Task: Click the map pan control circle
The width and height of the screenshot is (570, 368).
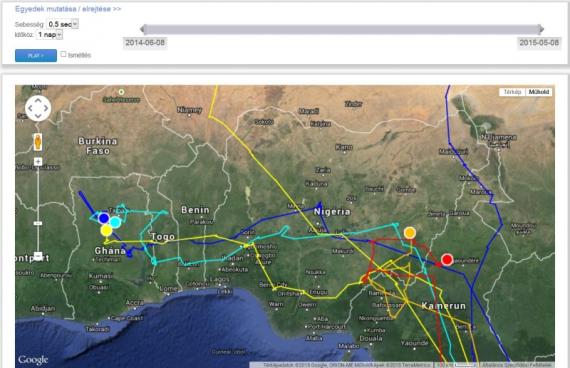Action: 38,108
